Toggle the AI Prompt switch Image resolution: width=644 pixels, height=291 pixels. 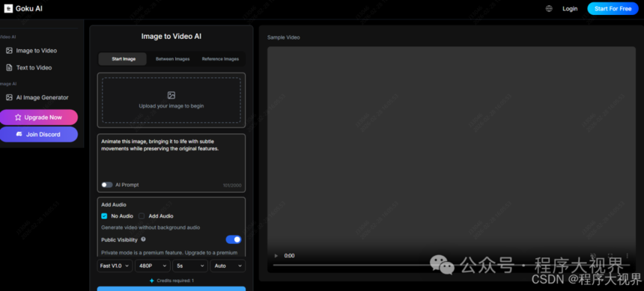pyautogui.click(x=107, y=185)
